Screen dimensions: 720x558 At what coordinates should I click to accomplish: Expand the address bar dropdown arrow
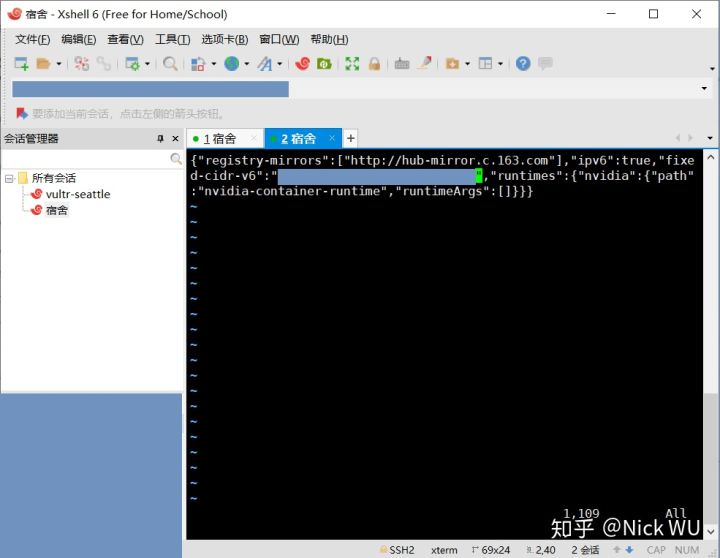[704, 88]
